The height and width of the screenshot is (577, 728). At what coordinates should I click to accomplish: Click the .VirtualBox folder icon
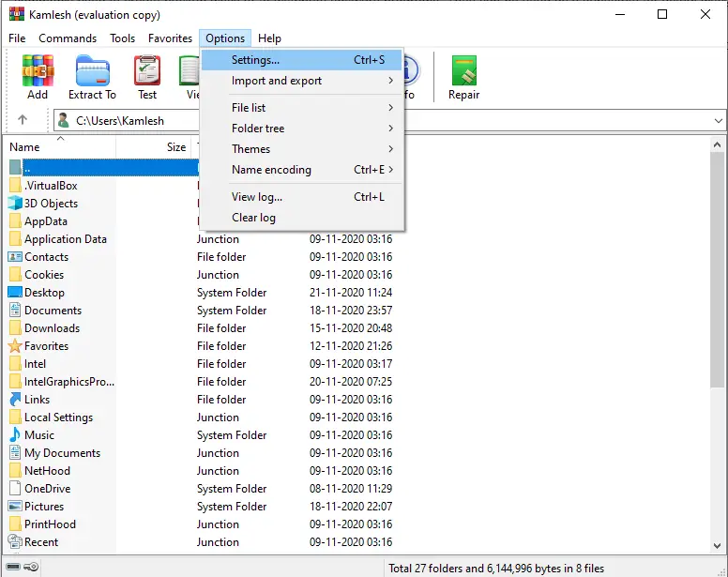[15, 185]
